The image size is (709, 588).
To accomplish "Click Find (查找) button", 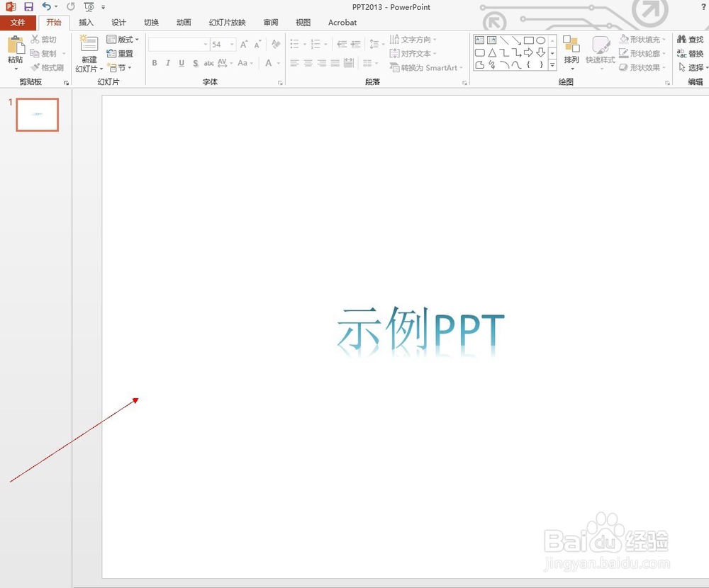I will point(691,40).
